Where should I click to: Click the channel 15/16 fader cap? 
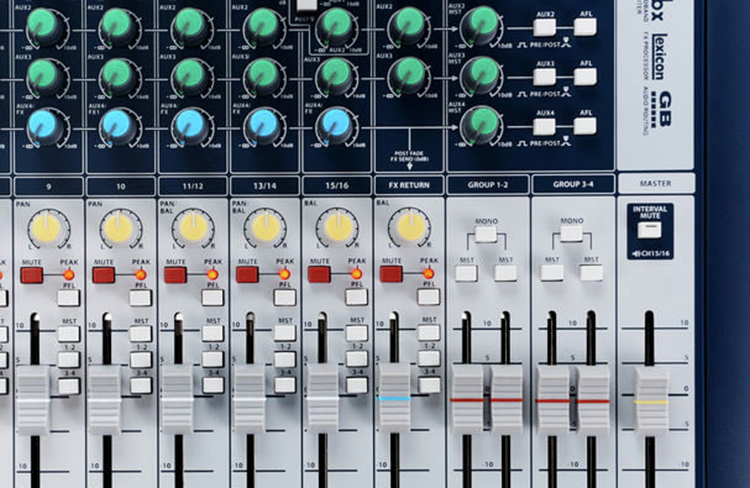(322, 399)
